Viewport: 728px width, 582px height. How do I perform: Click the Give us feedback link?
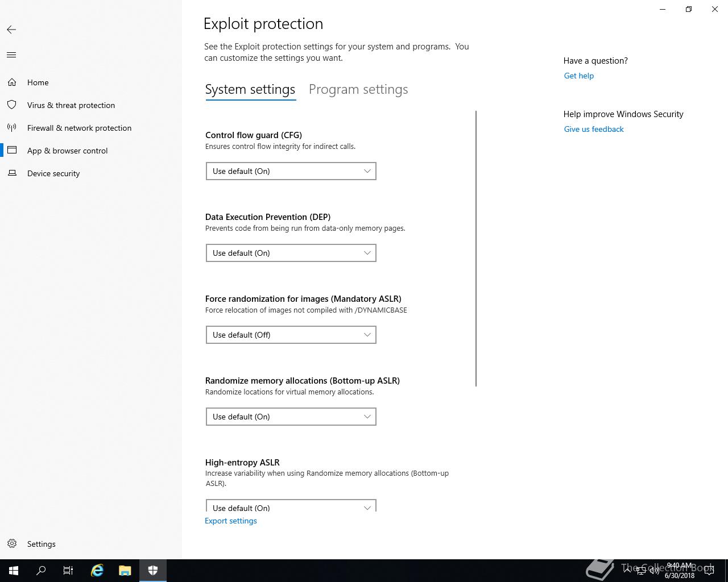click(594, 129)
